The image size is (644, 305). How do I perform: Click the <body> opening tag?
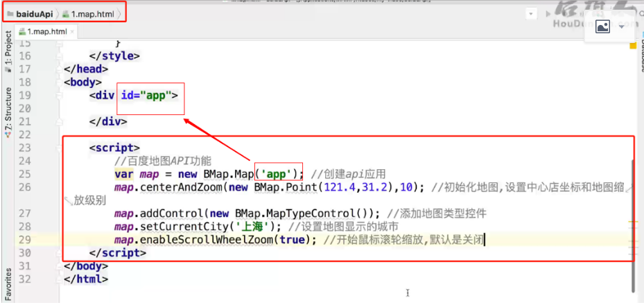click(x=82, y=82)
